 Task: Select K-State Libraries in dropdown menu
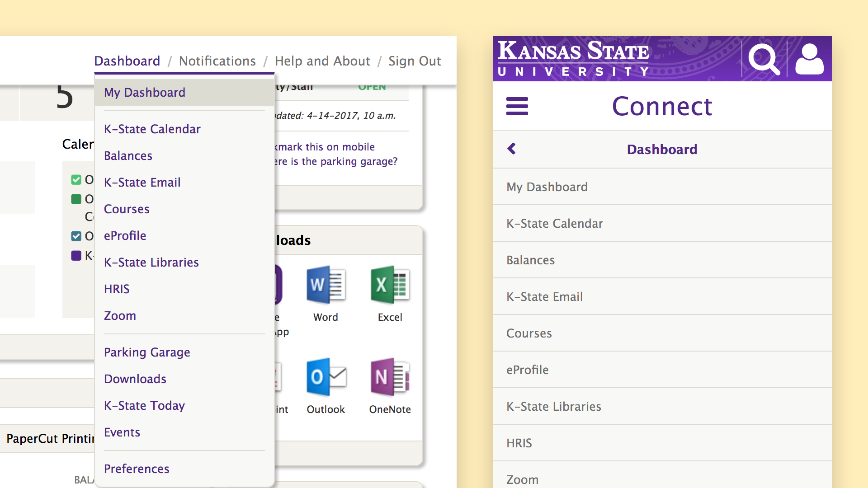point(184,263)
